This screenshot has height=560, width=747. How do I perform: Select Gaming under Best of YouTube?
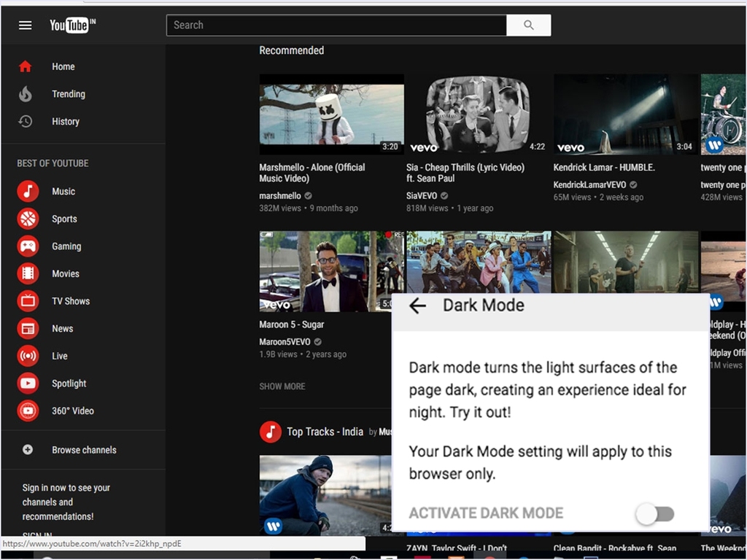point(66,246)
